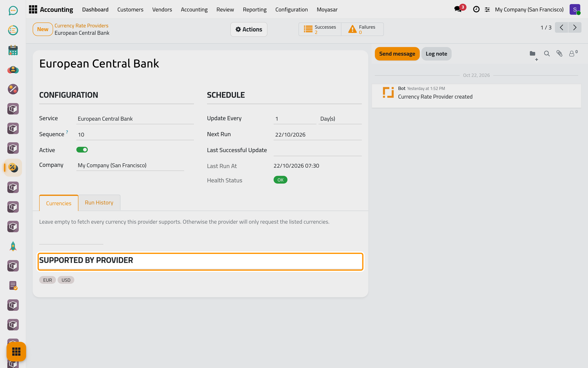Viewport: 588px width, 368px height.
Task: Open the Customers menu
Action: 130,10
